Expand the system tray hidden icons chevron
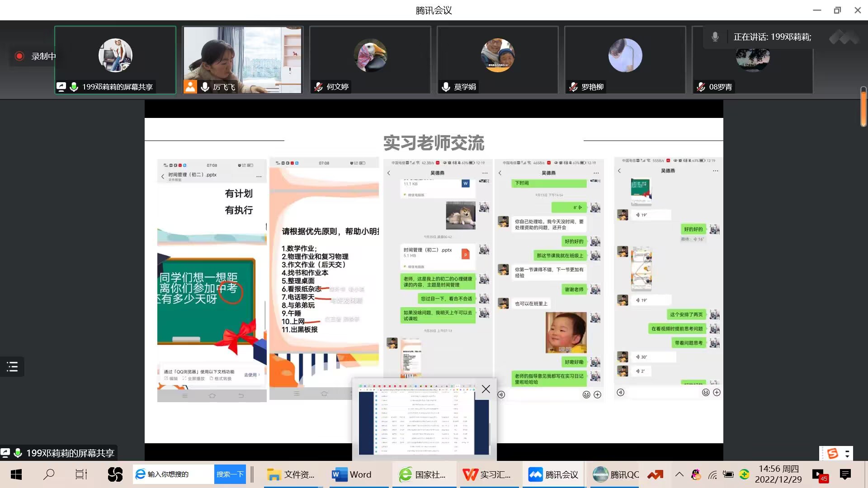Viewport: 868px width, 488px height. tap(679, 474)
